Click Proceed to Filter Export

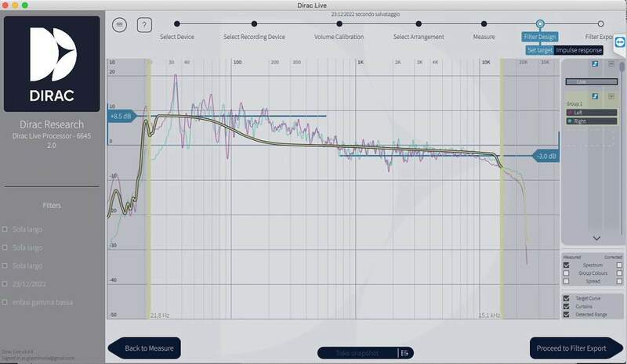pyautogui.click(x=569, y=348)
